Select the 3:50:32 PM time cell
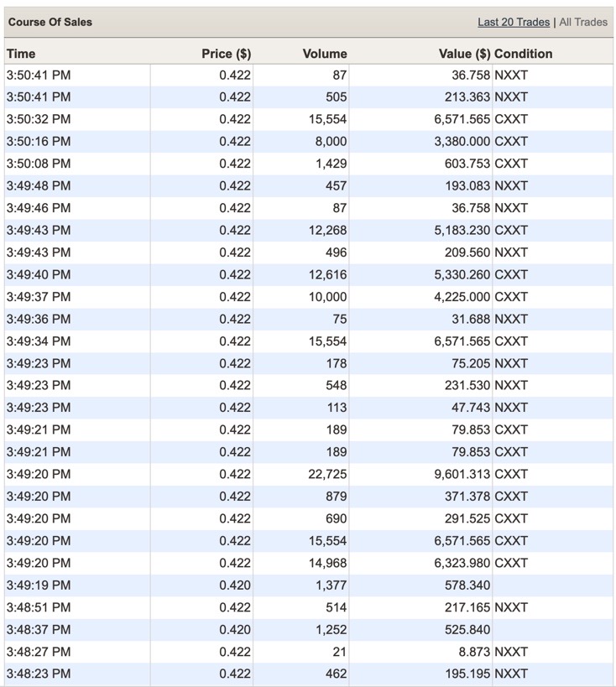Screen dimensions: 616x687 click(x=39, y=119)
